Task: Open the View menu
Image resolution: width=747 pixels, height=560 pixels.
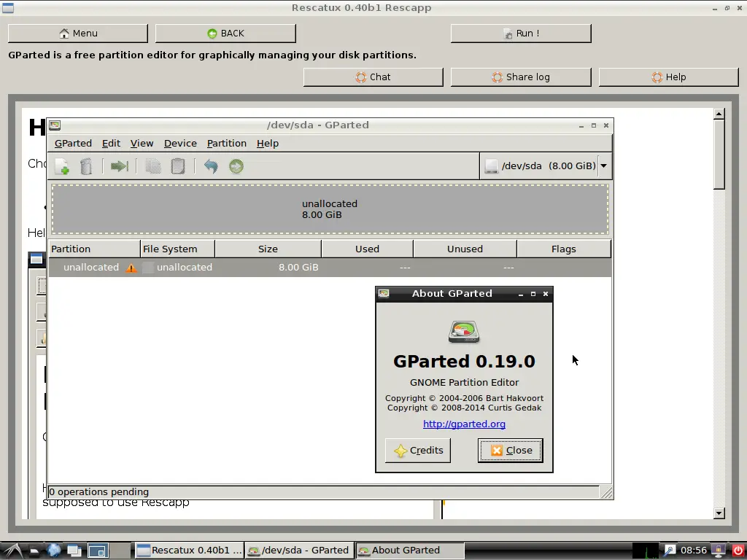Action: (x=142, y=144)
